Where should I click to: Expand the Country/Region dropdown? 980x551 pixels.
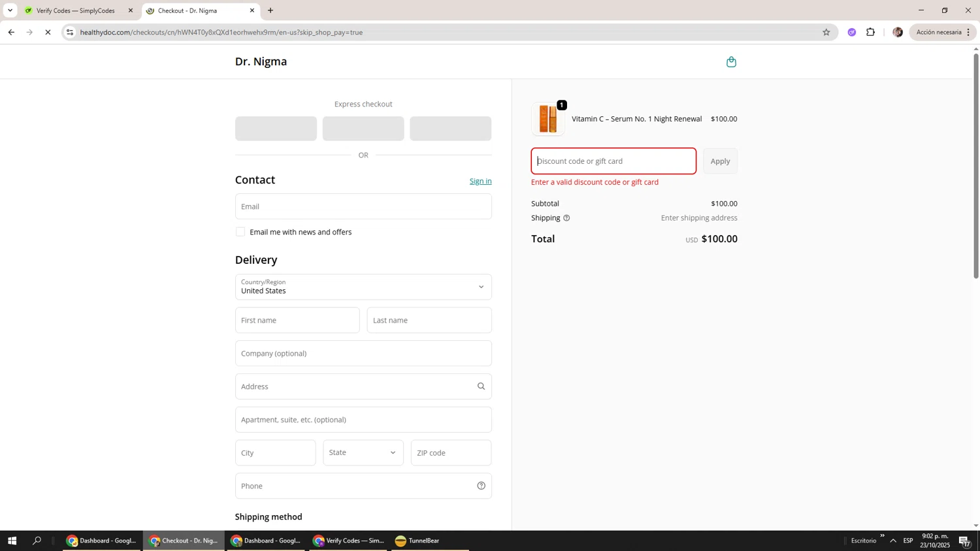(363, 287)
